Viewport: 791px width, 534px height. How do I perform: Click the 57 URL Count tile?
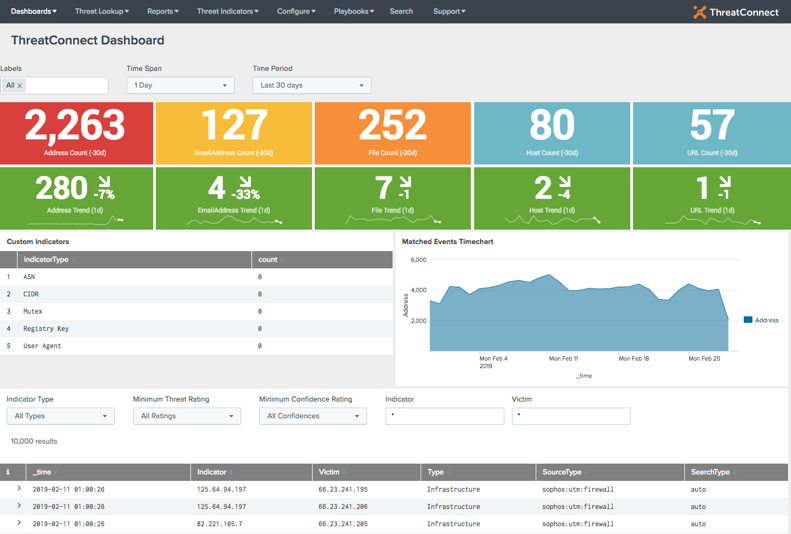pyautogui.click(x=712, y=133)
